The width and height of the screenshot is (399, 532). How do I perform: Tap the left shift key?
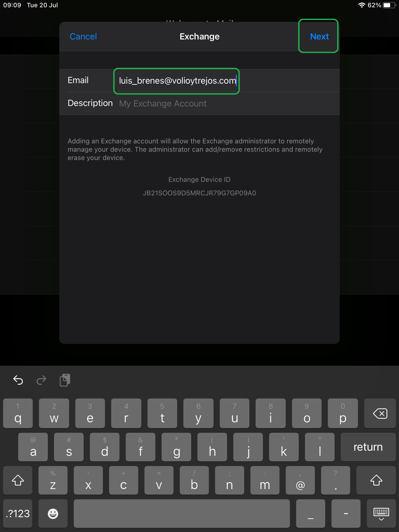[x=18, y=480]
